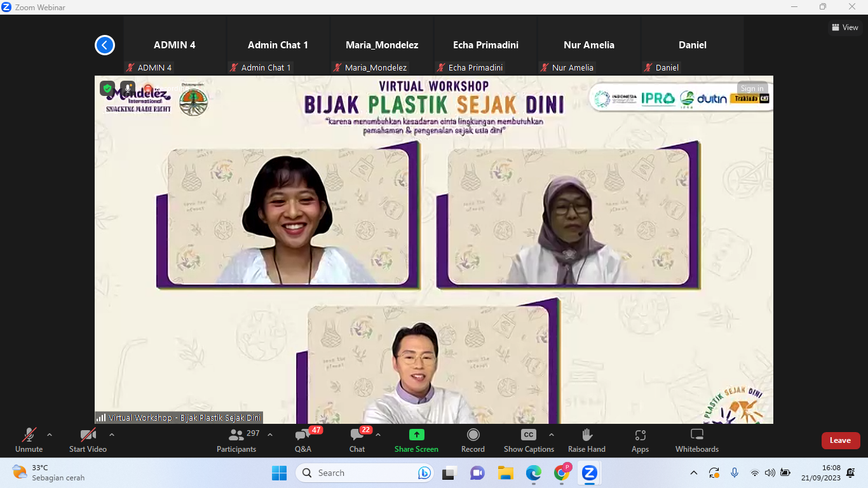Start Video using the camera toggle

point(88,440)
